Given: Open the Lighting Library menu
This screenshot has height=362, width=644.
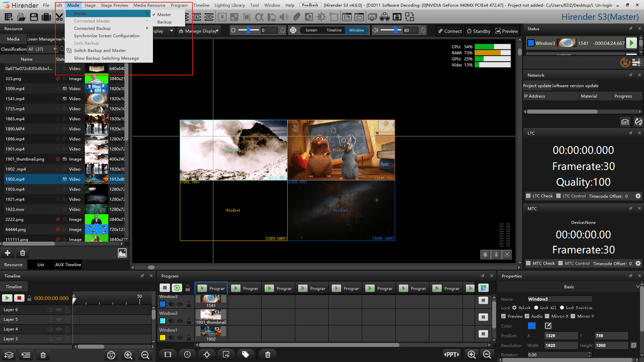Looking at the screenshot, I should tap(230, 5).
